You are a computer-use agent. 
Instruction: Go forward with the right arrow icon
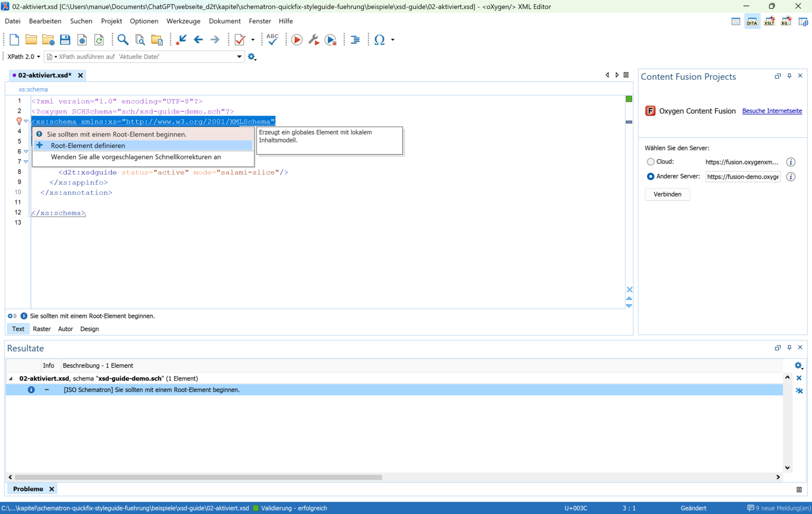pyautogui.click(x=215, y=39)
